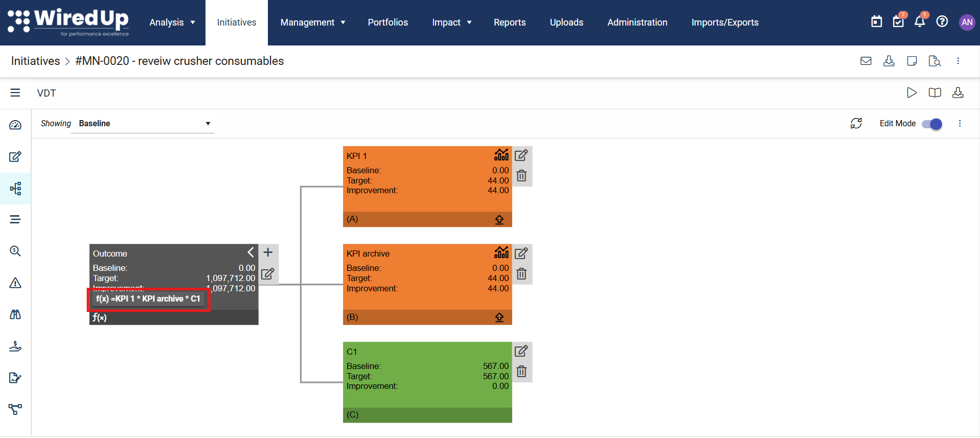Screen dimensions: 980x438
Task: Edit the KPI 1 node
Action: (521, 155)
